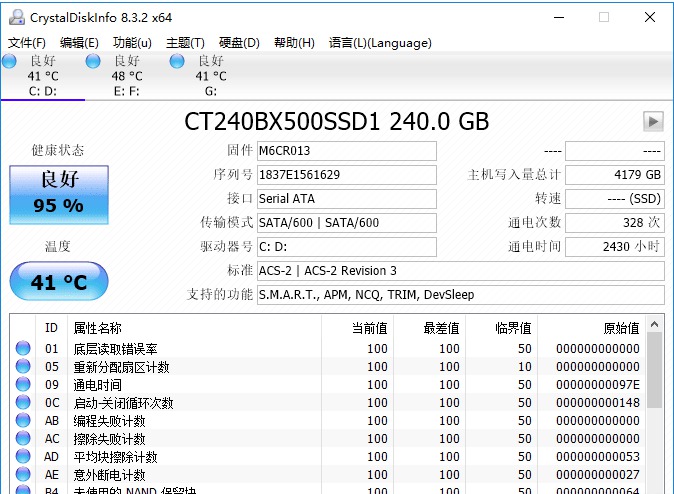Click the 最差值 column header
The width and height of the screenshot is (674, 494).
pyautogui.click(x=429, y=328)
